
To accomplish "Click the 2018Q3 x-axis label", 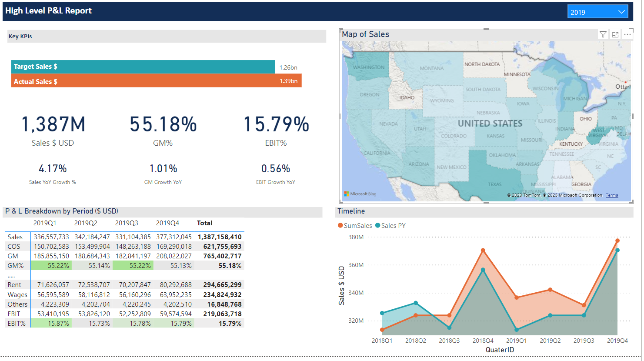I will [449, 341].
